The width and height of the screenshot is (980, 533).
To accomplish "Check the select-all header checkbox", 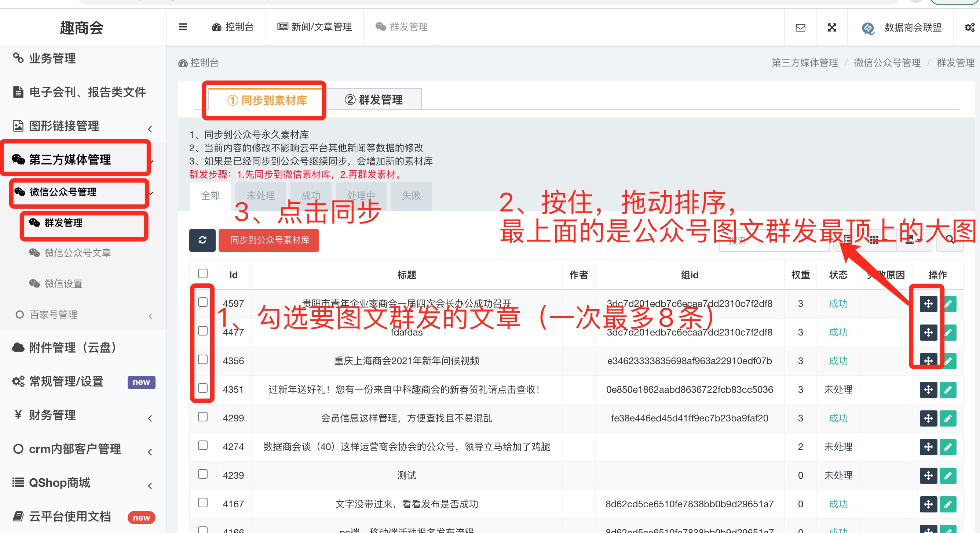I will 203,274.
